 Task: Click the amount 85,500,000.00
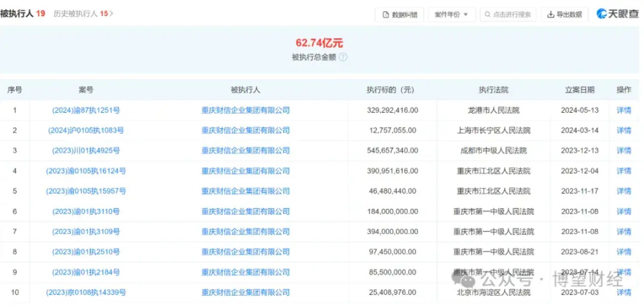point(392,272)
